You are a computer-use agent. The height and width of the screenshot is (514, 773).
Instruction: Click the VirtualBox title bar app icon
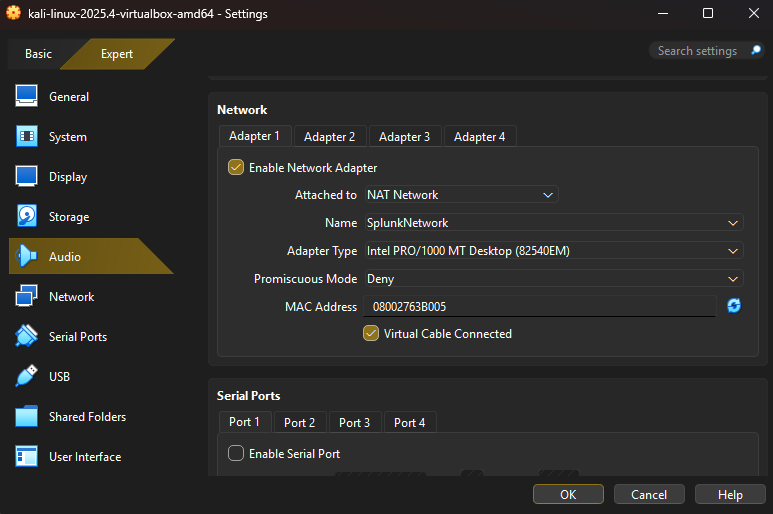point(13,13)
